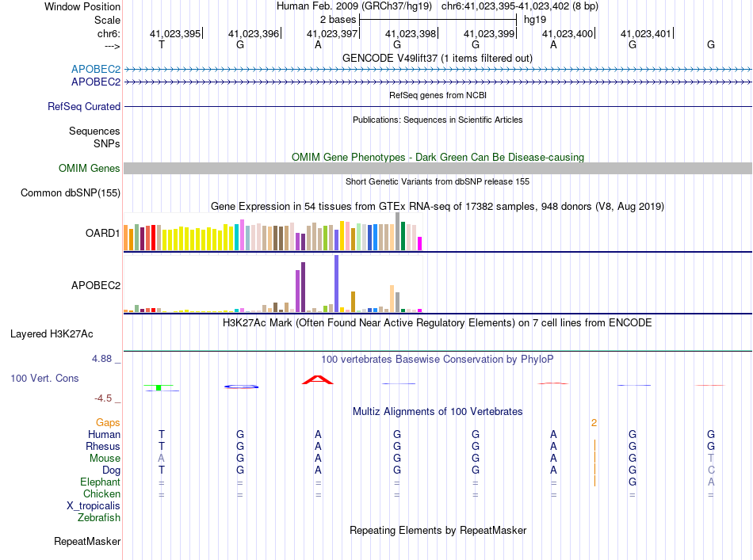753x560 pixels.
Task: Click coordinate label 41,023,398
Action: coord(411,33)
